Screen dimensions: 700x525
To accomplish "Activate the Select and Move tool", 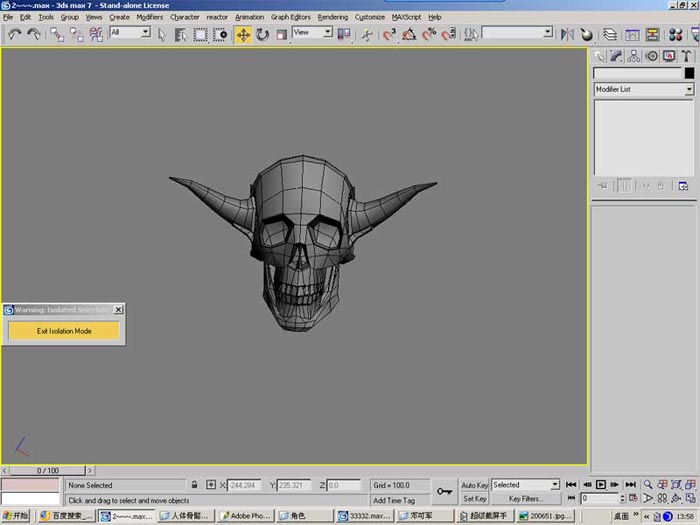I will coord(243,34).
